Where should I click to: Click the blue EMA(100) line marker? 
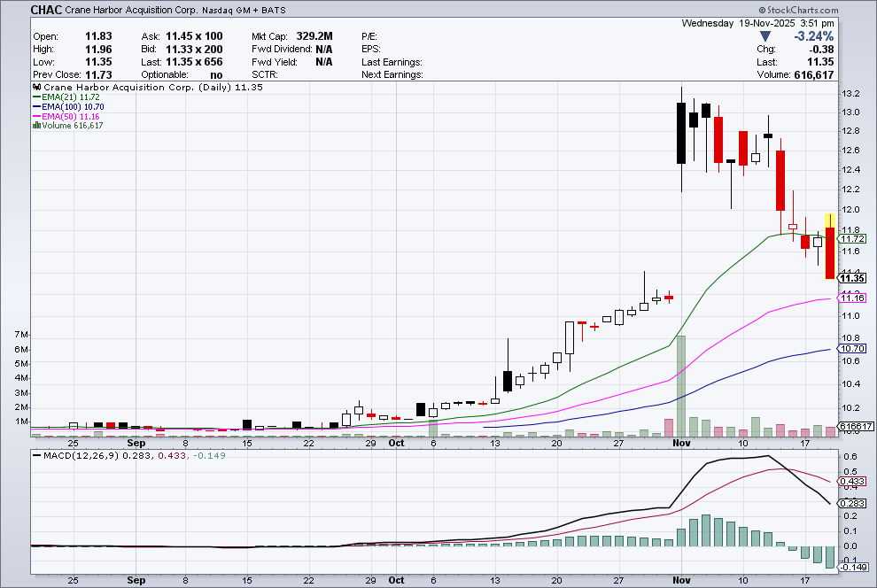click(x=35, y=106)
